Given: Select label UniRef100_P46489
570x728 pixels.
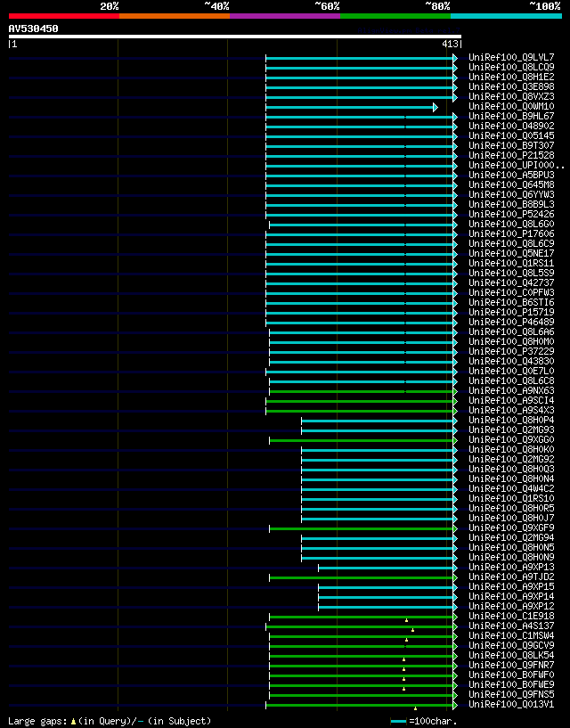Looking at the screenshot, I should [x=511, y=322].
